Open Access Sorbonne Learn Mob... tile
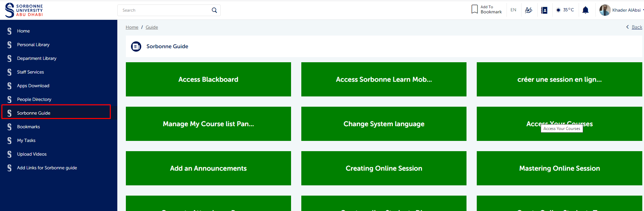This screenshot has width=644, height=211. coord(384,79)
